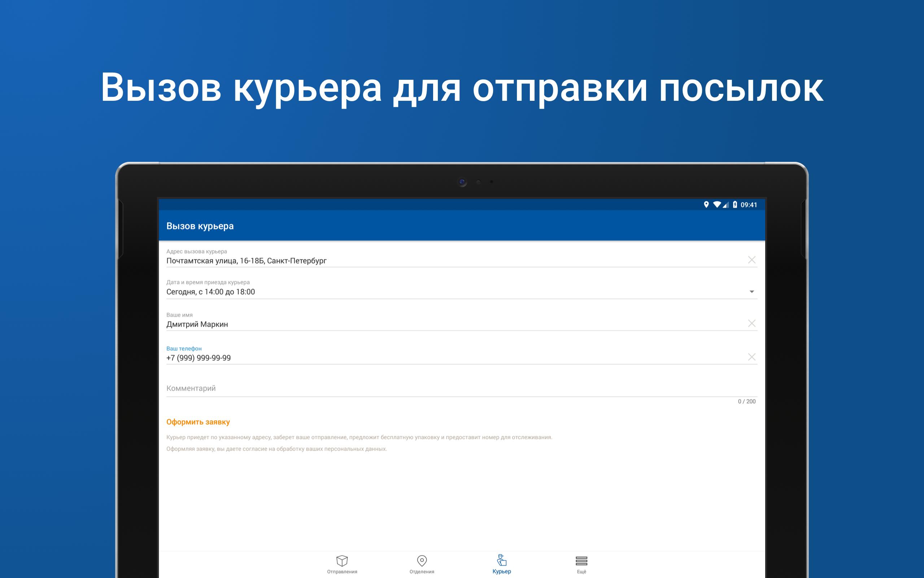Open the Отправления tab

(x=342, y=564)
